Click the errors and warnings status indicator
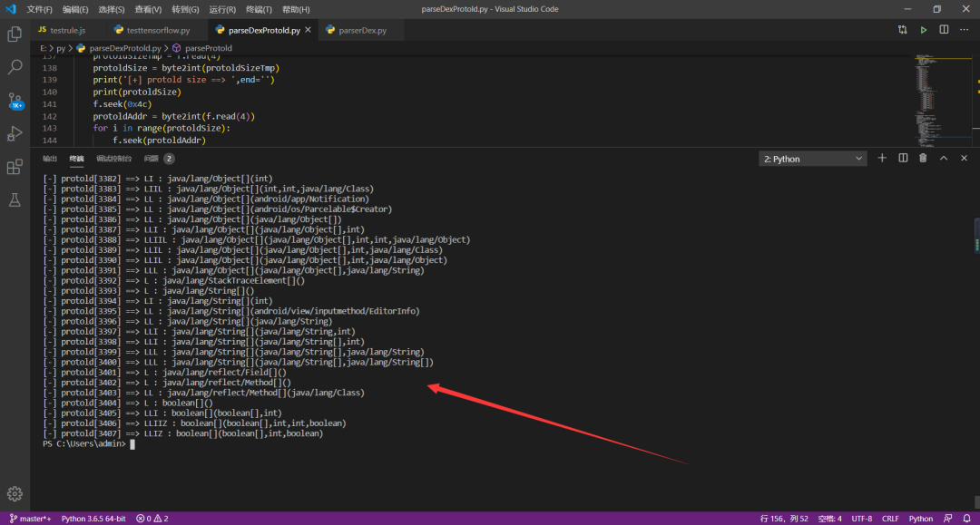The image size is (980, 525). [152, 519]
